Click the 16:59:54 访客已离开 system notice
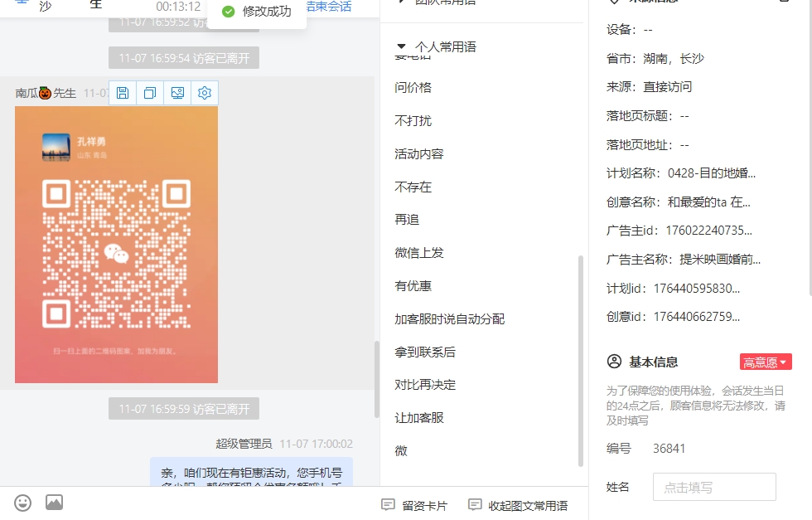Viewport: 812px width, 520px height. pos(184,58)
